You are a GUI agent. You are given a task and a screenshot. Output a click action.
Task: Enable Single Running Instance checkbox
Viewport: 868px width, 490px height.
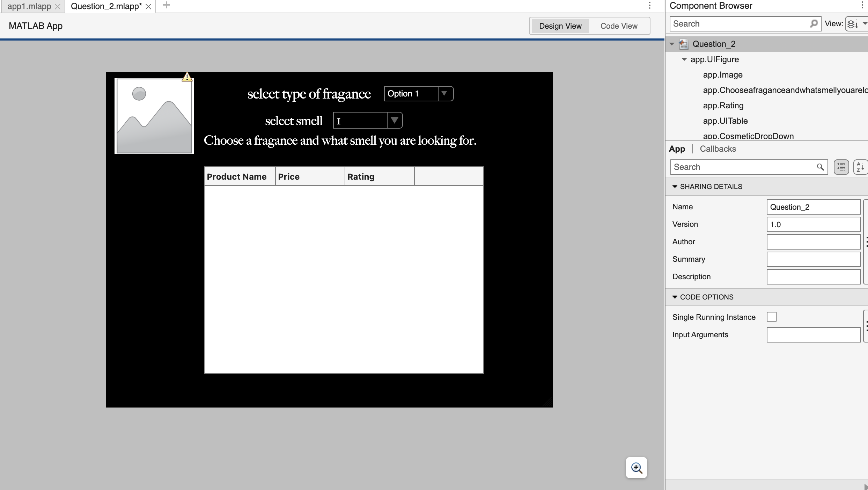(x=772, y=317)
